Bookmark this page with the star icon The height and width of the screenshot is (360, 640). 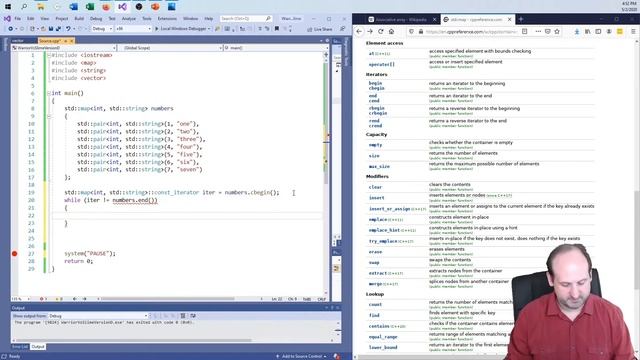click(557, 31)
